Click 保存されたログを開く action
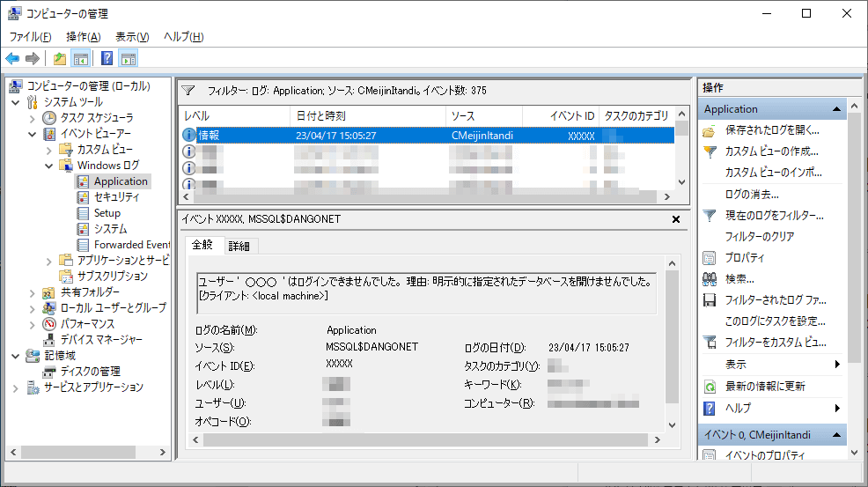Viewport: 868px width, 487px height. [x=770, y=130]
